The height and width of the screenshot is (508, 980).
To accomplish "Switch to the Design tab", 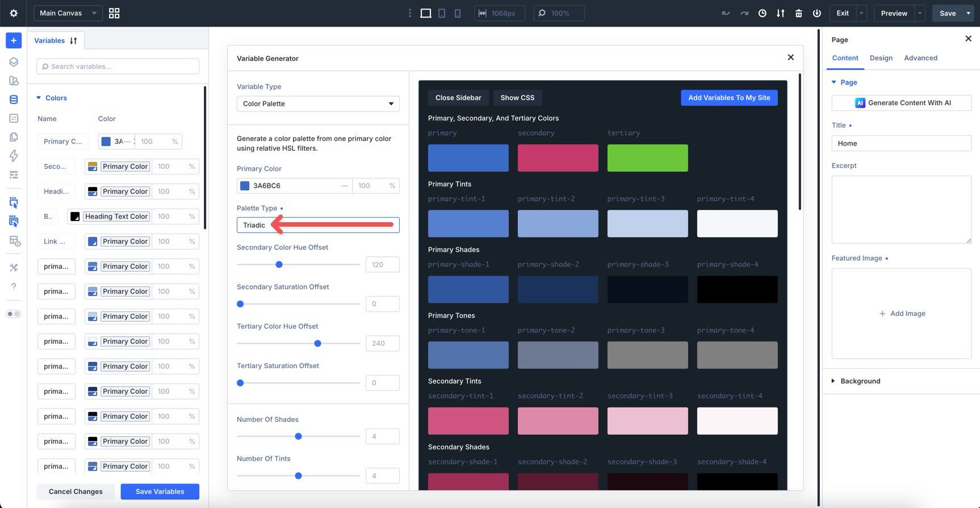I will click(881, 58).
